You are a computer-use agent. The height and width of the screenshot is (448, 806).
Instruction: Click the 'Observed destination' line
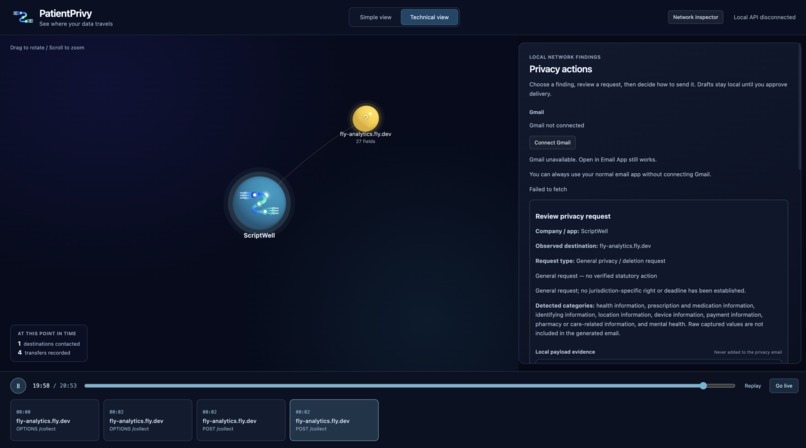click(x=593, y=246)
